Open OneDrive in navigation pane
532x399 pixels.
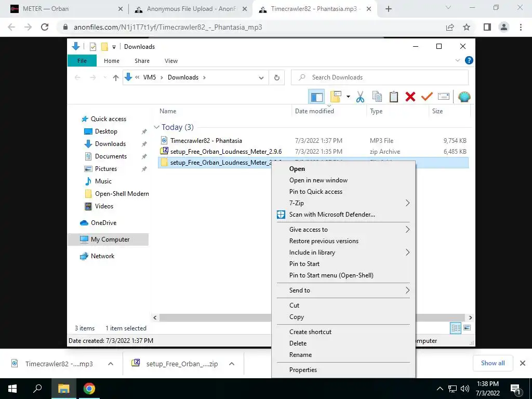(x=103, y=223)
